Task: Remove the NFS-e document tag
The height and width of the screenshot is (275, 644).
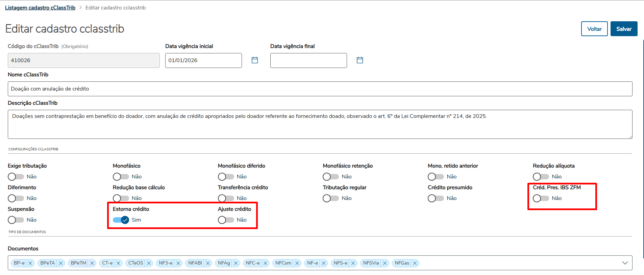Action: pos(353,263)
